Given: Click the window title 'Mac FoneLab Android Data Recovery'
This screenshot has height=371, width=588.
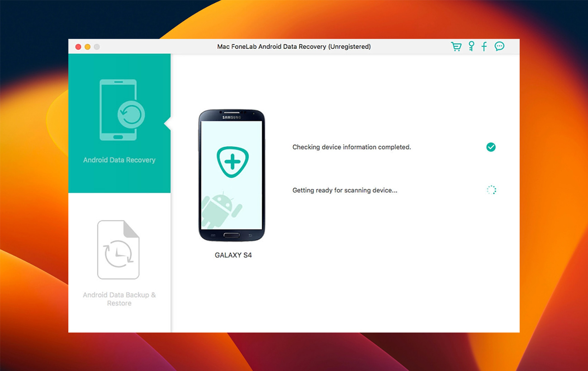Looking at the screenshot, I should (x=294, y=47).
